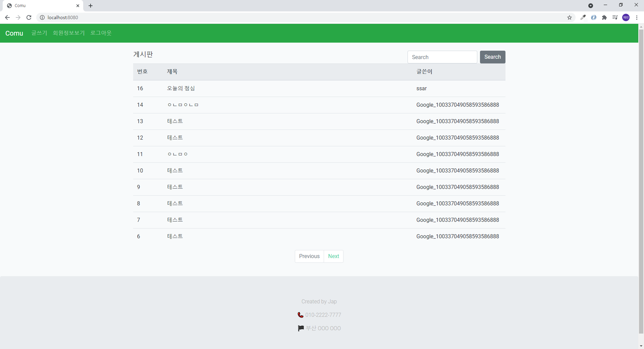
Task: Click the page vertical scrollbar thumb
Action: (641, 181)
